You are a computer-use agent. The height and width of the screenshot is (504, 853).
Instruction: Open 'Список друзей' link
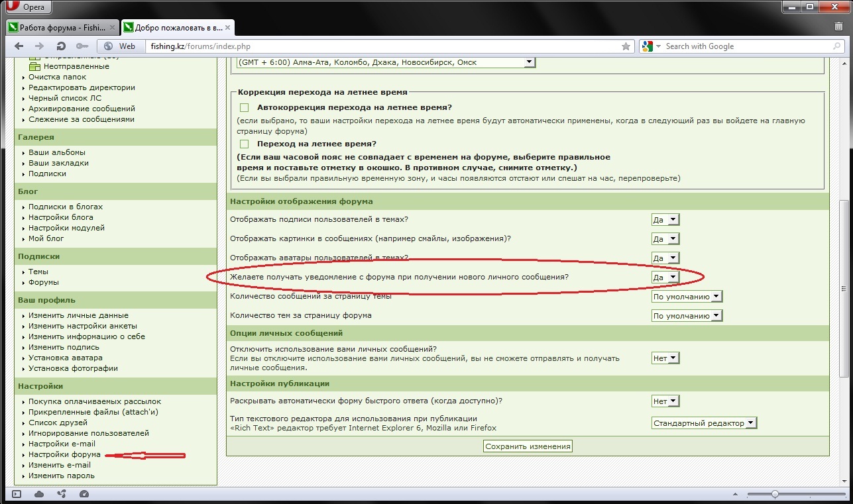(x=58, y=423)
